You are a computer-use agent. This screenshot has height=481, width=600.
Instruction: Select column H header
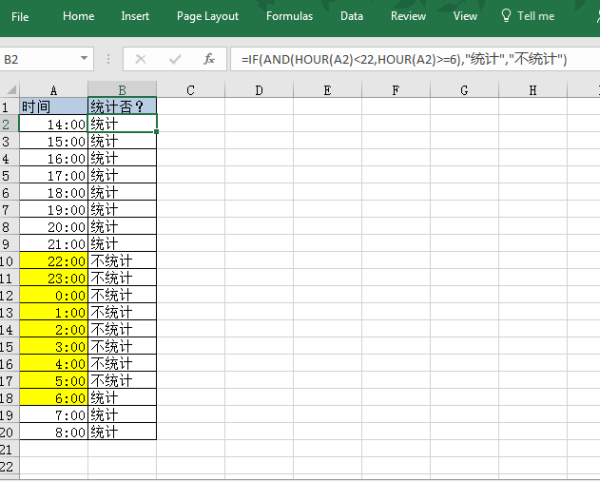point(532,91)
